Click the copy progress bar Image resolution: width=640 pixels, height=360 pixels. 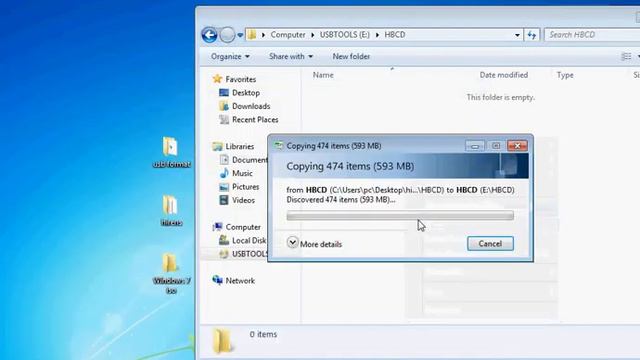[400, 216]
